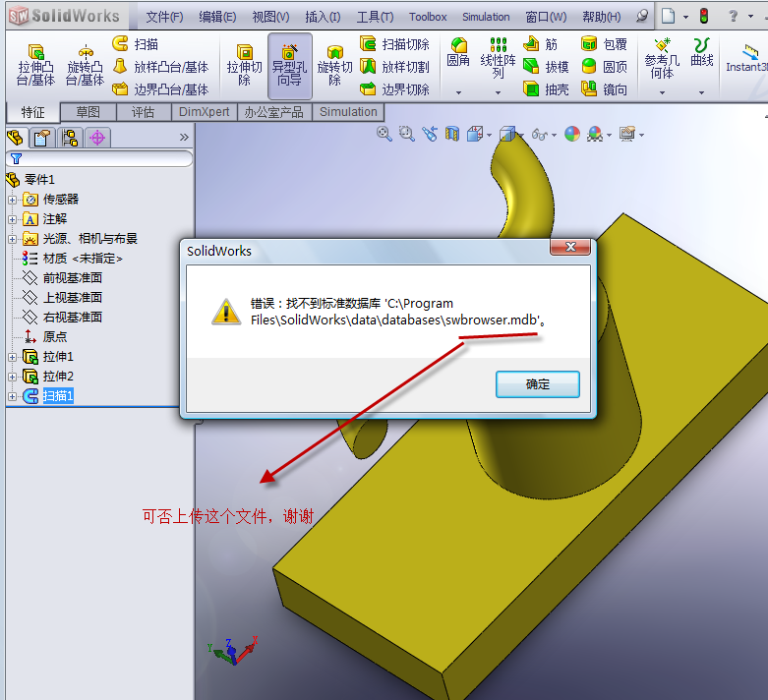Screen dimensions: 768x700
Task: Open dropdown arrow under Fillet (圆角)
Action: 458,92
